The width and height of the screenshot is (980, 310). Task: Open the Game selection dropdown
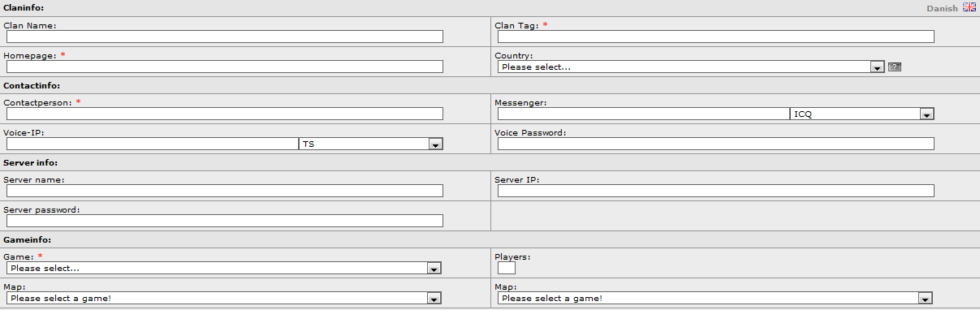tap(224, 268)
